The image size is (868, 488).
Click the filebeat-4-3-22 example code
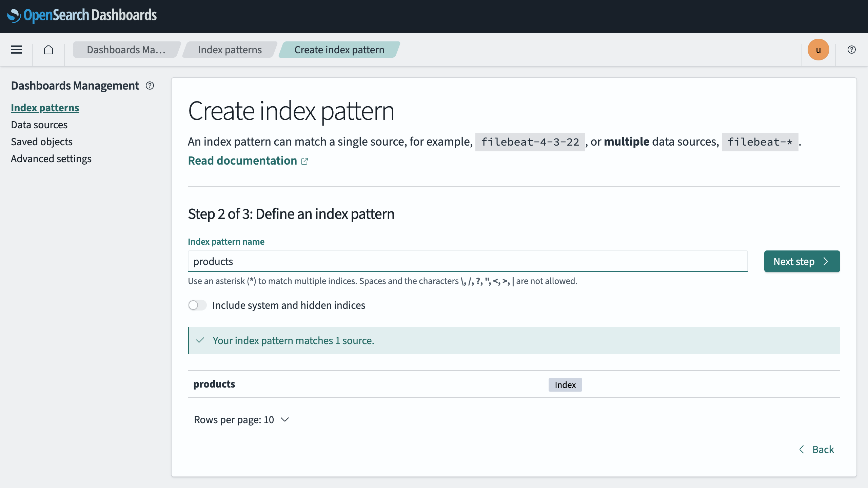pos(530,142)
